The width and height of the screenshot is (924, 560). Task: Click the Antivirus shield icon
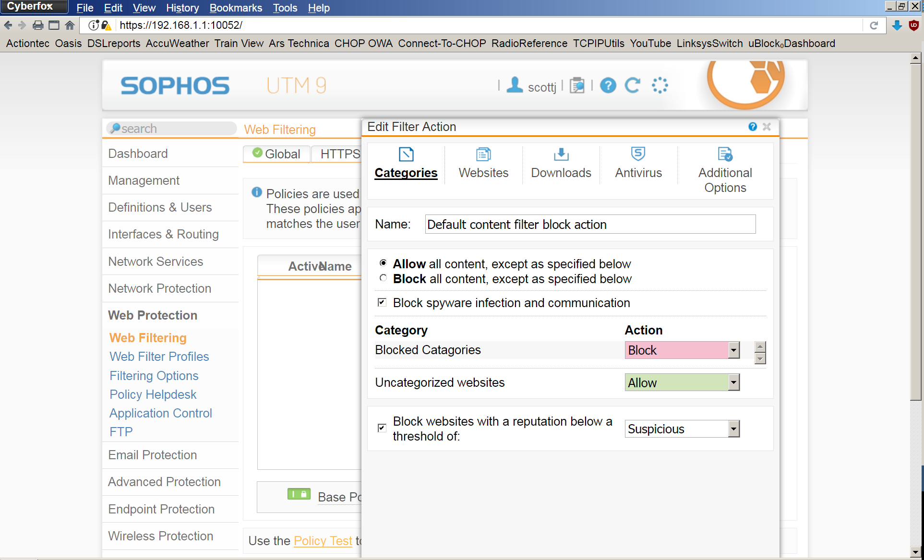[638, 154]
